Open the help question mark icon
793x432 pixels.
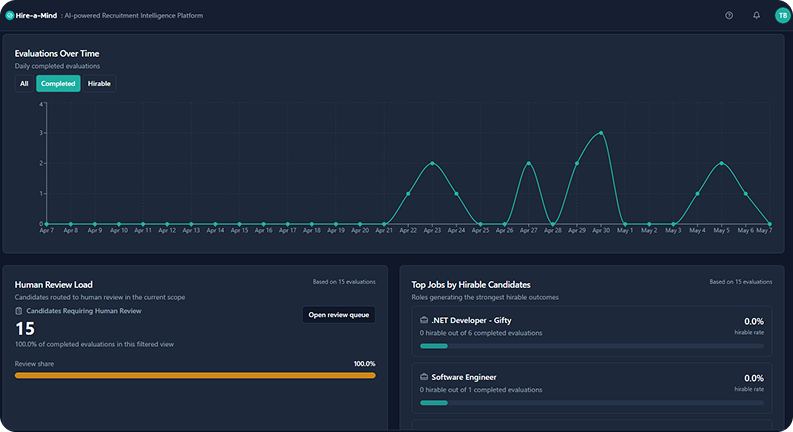(729, 16)
